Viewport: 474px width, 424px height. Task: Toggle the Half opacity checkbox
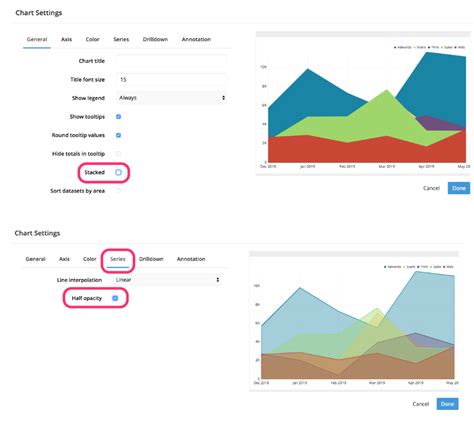pos(115,298)
